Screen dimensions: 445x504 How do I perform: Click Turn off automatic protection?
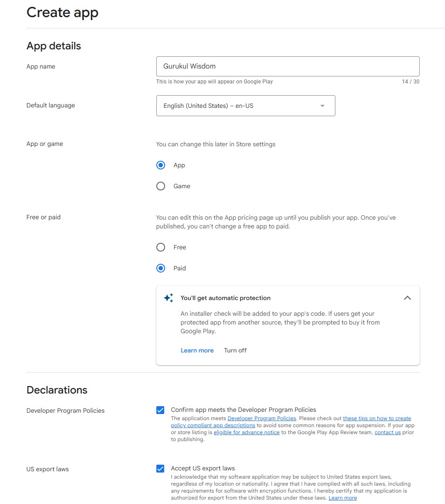[x=235, y=350]
